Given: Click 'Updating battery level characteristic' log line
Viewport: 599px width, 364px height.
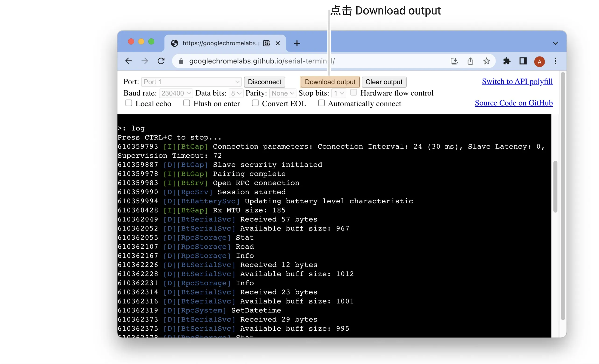Looking at the screenshot, I should click(x=265, y=201).
